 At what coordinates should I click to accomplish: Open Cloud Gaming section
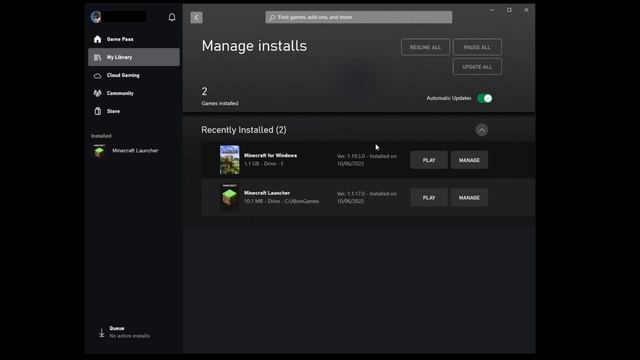tap(134, 75)
